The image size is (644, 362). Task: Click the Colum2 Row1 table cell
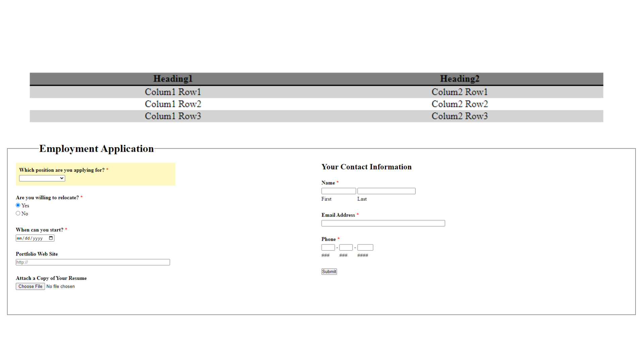[x=460, y=92]
